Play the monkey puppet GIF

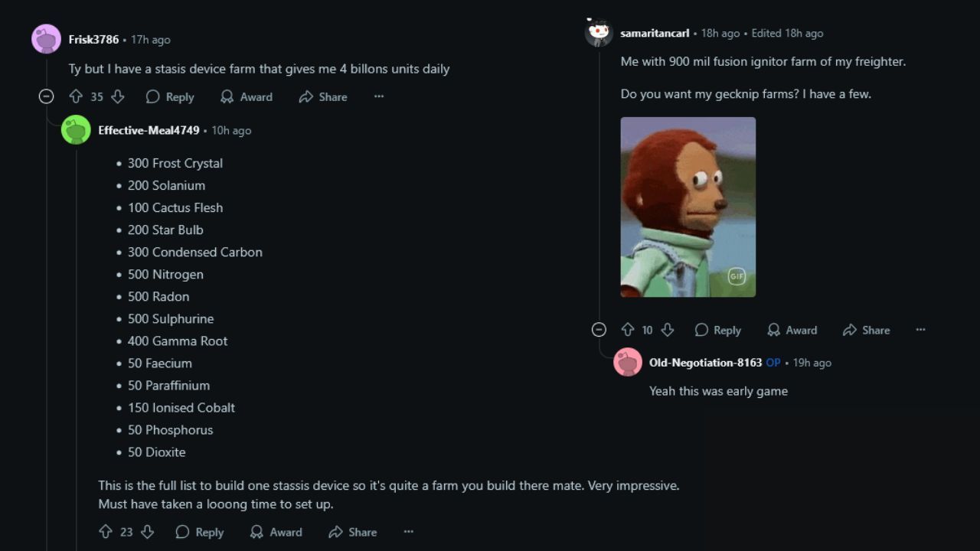click(688, 207)
